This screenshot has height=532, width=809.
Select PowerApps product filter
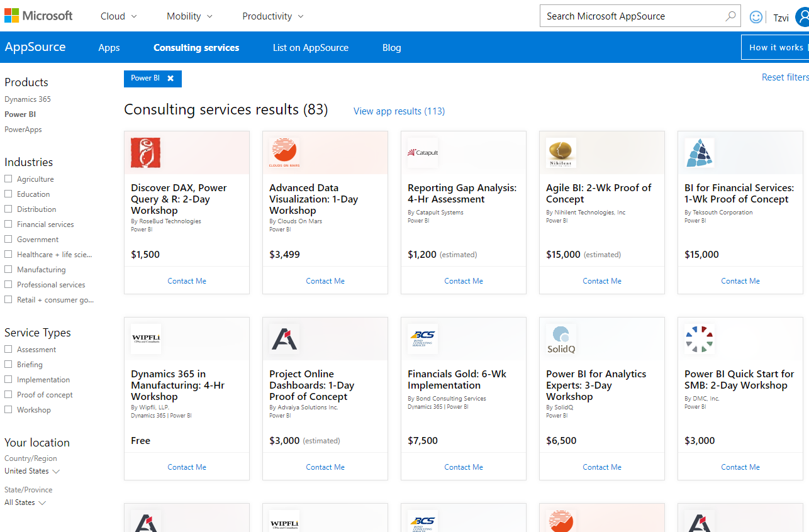(23, 130)
